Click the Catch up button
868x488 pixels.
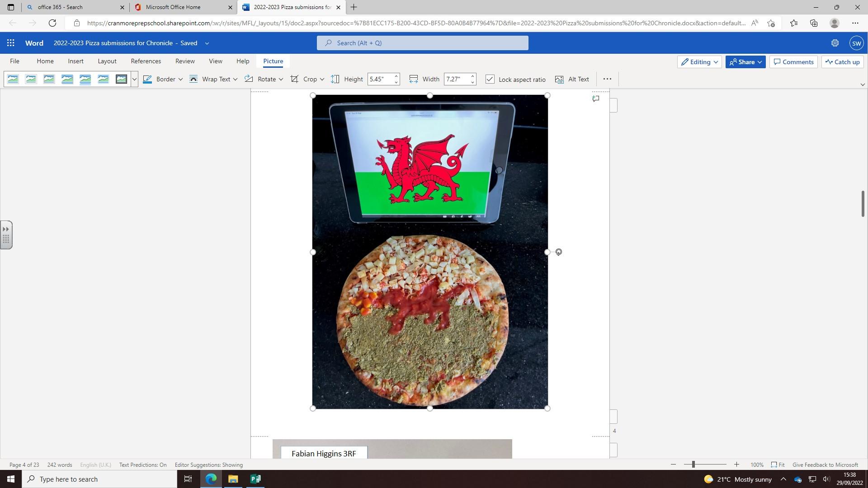(x=842, y=62)
